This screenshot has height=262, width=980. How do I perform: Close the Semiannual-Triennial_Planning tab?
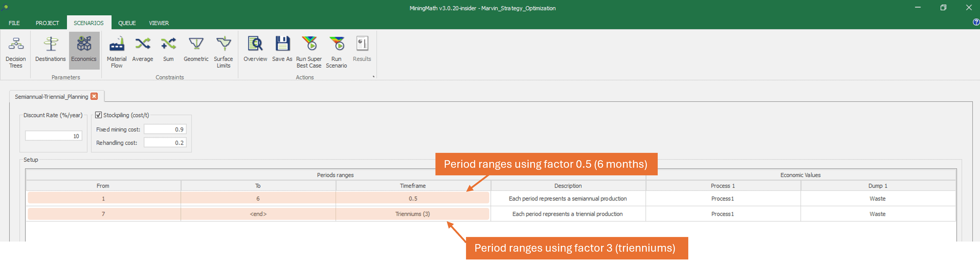coord(94,96)
